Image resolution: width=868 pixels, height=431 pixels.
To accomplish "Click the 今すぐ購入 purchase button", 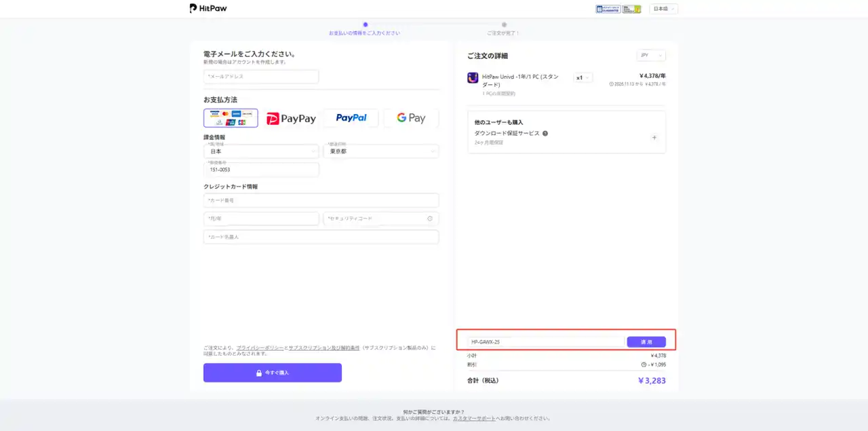I will (272, 372).
